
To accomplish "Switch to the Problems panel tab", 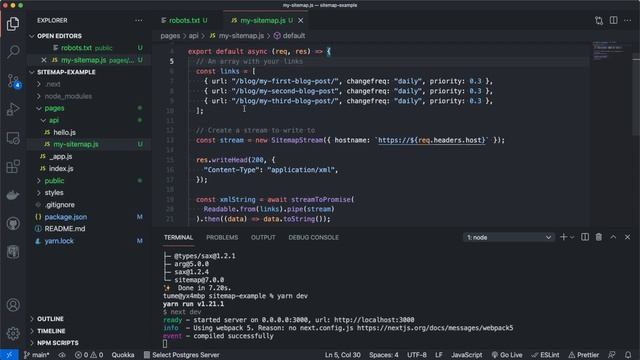I will coord(222,237).
